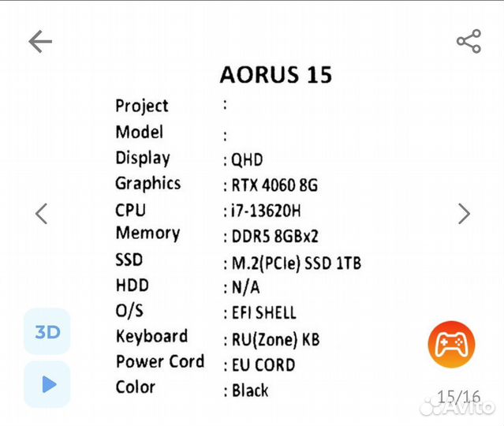Tap the Project label in spec sheet

[x=142, y=106]
